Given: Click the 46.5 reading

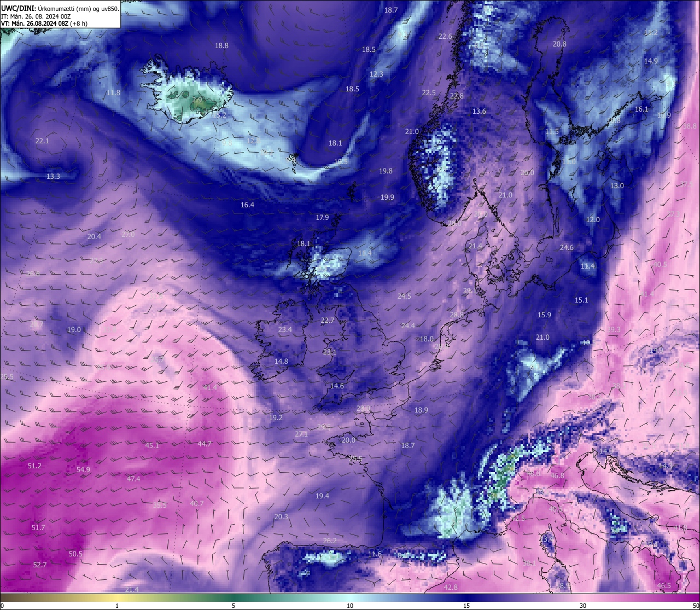Looking at the screenshot, I should click(x=664, y=586).
